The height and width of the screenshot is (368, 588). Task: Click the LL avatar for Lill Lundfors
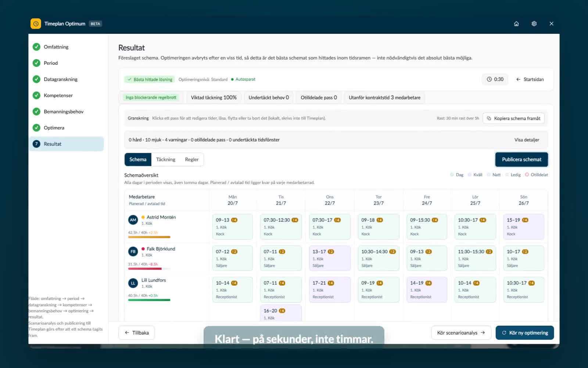(x=133, y=283)
